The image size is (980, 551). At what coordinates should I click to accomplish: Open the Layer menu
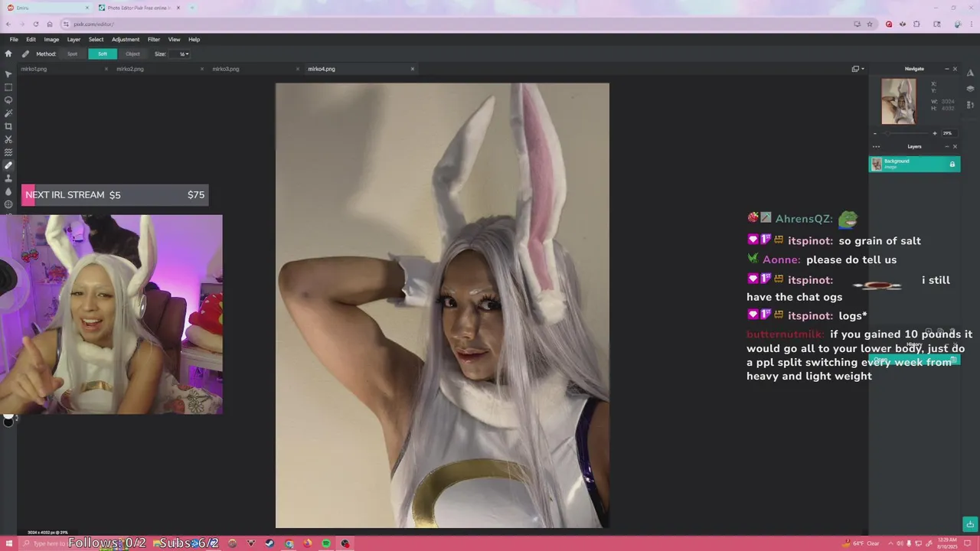pos(73,39)
